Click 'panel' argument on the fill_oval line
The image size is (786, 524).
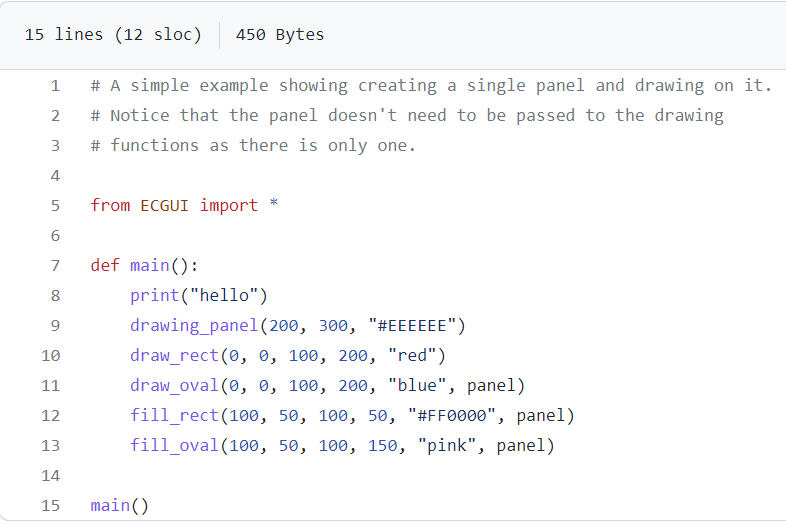[521, 446]
